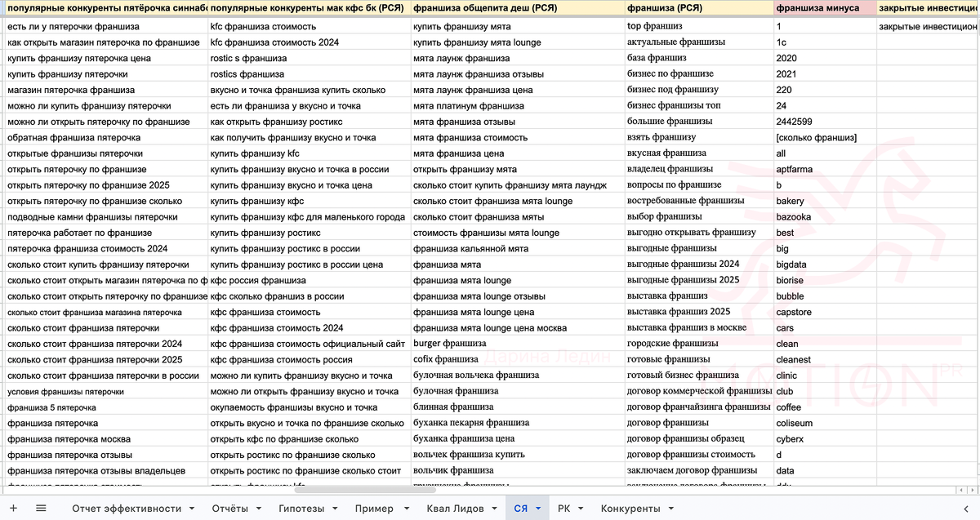This screenshot has height=520, width=980.
Task: Click cell 'bazooka'
Action: click(825, 217)
